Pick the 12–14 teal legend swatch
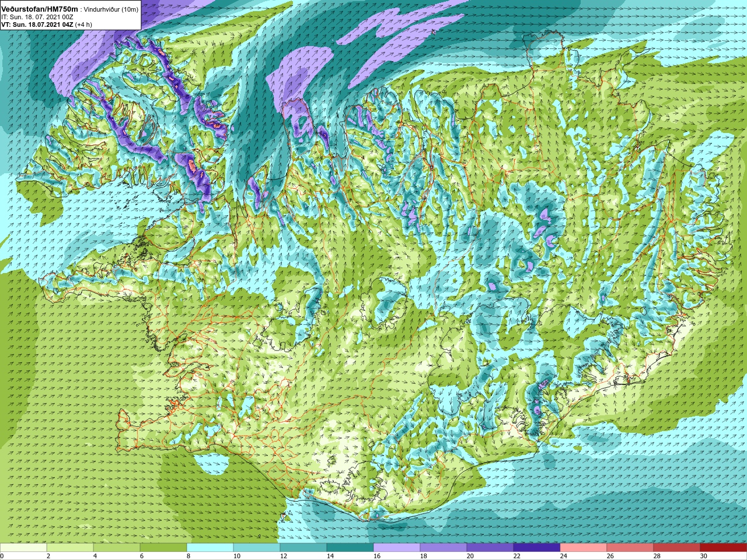747x560 pixels. pos(303,547)
